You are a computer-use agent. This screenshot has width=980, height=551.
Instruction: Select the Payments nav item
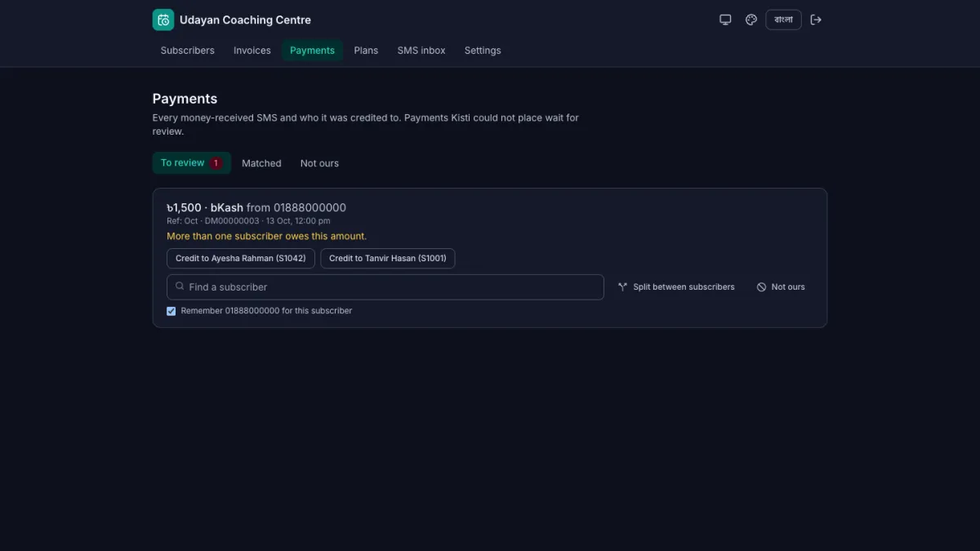tap(312, 51)
